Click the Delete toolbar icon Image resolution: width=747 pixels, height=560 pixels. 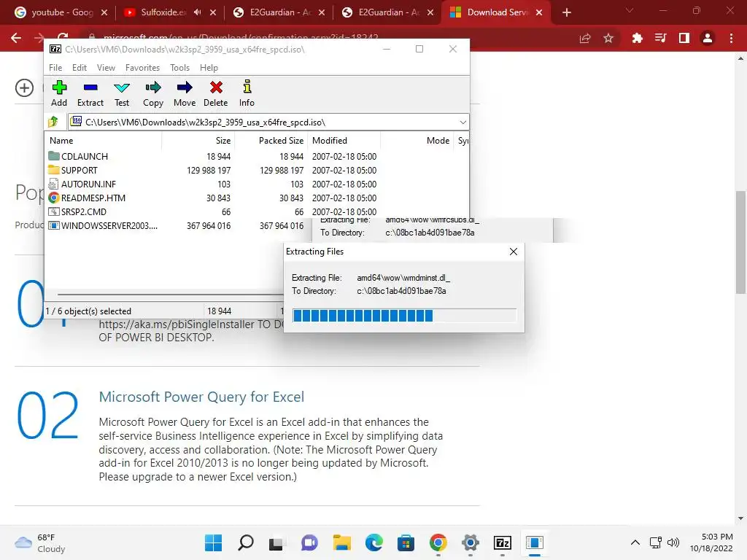point(216,93)
